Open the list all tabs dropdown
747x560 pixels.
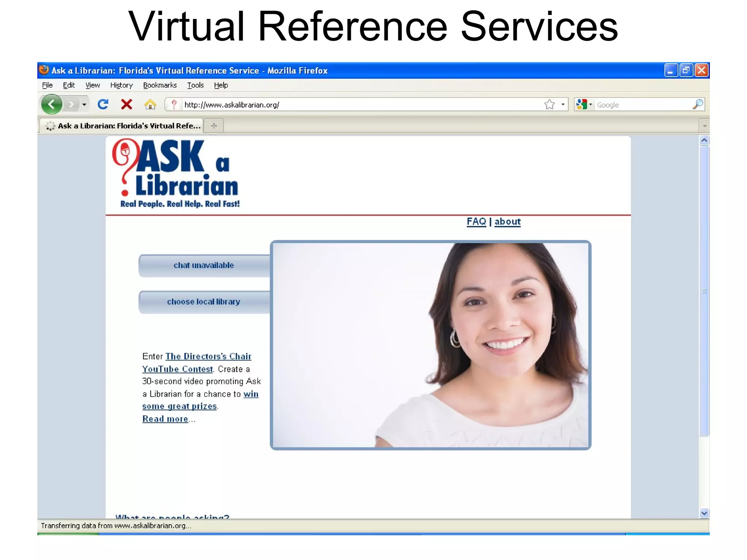pos(704,126)
